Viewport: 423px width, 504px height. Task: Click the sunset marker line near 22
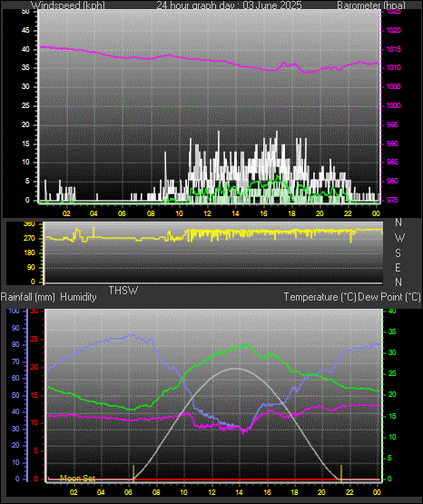point(341,474)
